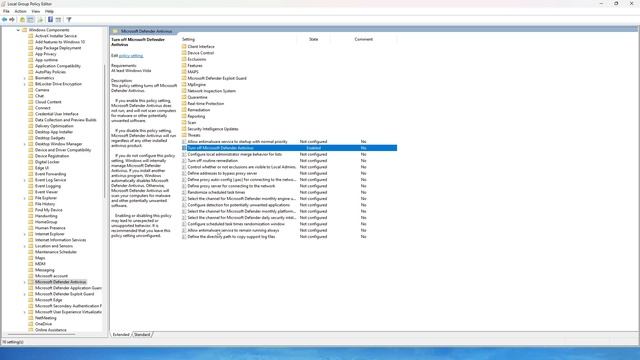Expand Microsoft User Experience Virtualization node

click(24, 312)
